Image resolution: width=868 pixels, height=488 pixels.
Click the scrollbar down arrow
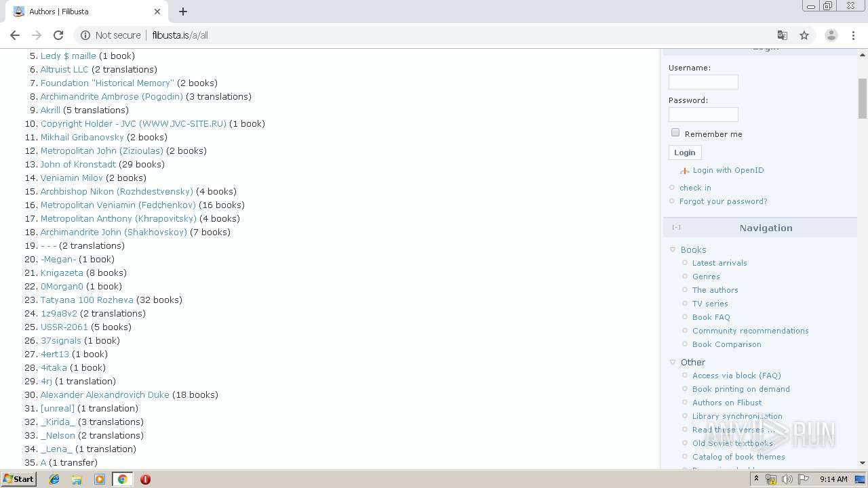863,463
